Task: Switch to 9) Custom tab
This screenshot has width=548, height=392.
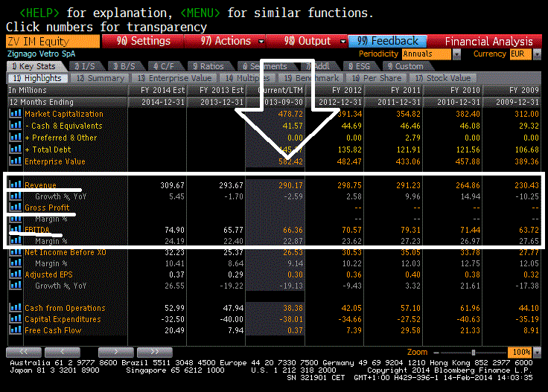Action: point(405,66)
